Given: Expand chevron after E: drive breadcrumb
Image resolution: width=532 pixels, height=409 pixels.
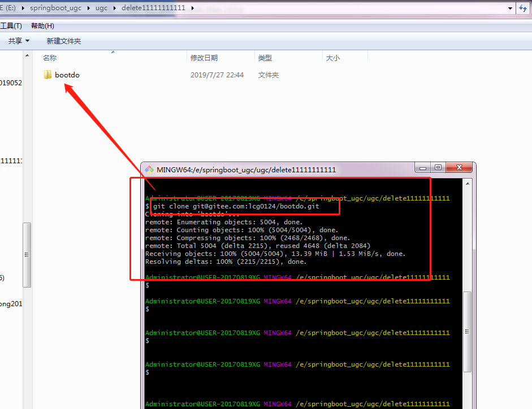Looking at the screenshot, I should (23, 8).
